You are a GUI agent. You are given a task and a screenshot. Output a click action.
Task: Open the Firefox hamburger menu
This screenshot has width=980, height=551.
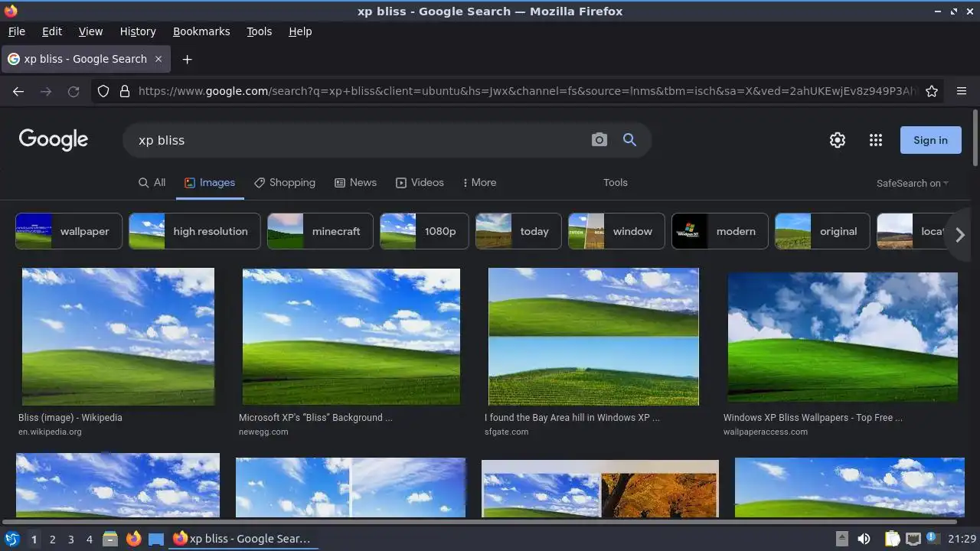[962, 91]
